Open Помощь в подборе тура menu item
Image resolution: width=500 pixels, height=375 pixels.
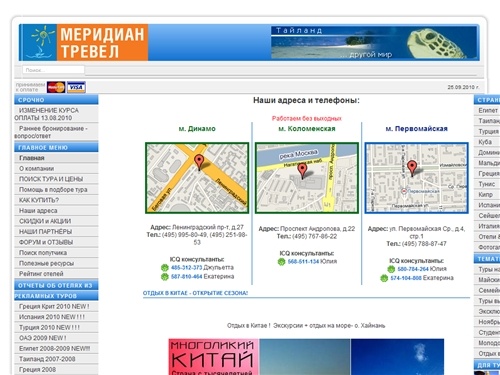coord(56,190)
